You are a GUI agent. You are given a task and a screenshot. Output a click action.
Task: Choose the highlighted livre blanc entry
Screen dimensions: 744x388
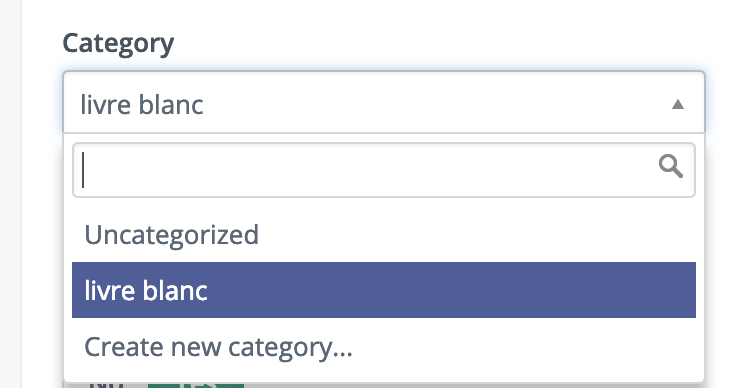click(x=384, y=290)
